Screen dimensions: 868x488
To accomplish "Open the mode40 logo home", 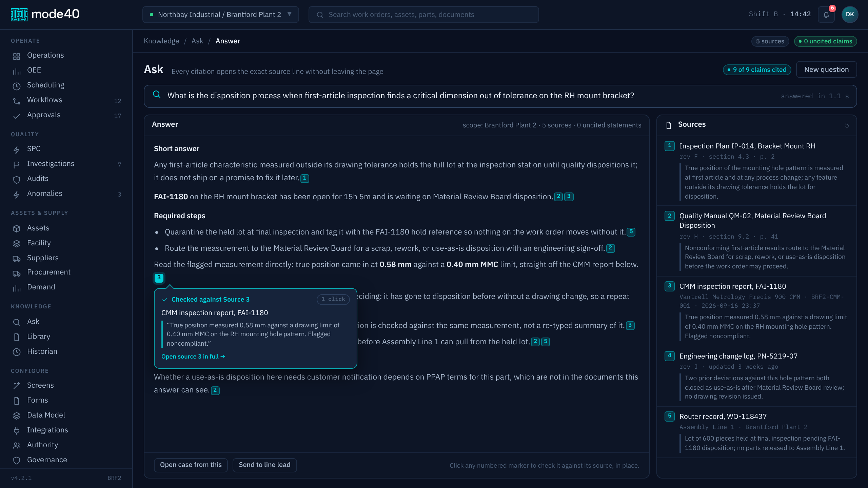I will pos(45,14).
